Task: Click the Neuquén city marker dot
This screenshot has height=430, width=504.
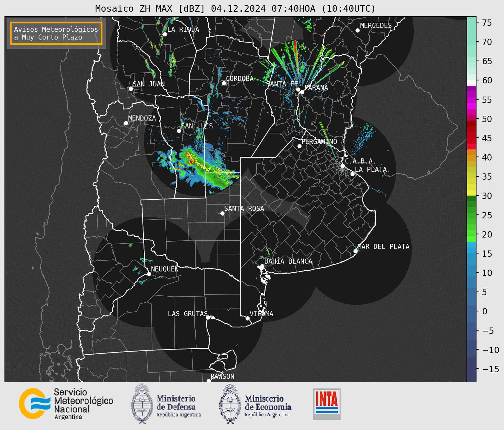Action: [x=149, y=274]
